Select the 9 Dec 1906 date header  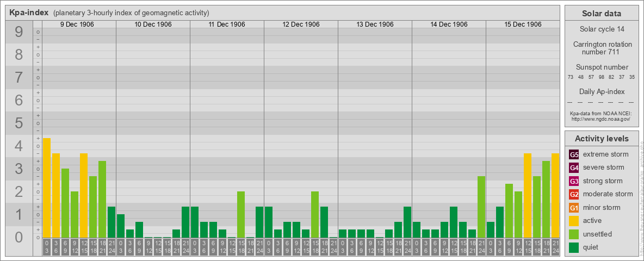[x=77, y=24]
